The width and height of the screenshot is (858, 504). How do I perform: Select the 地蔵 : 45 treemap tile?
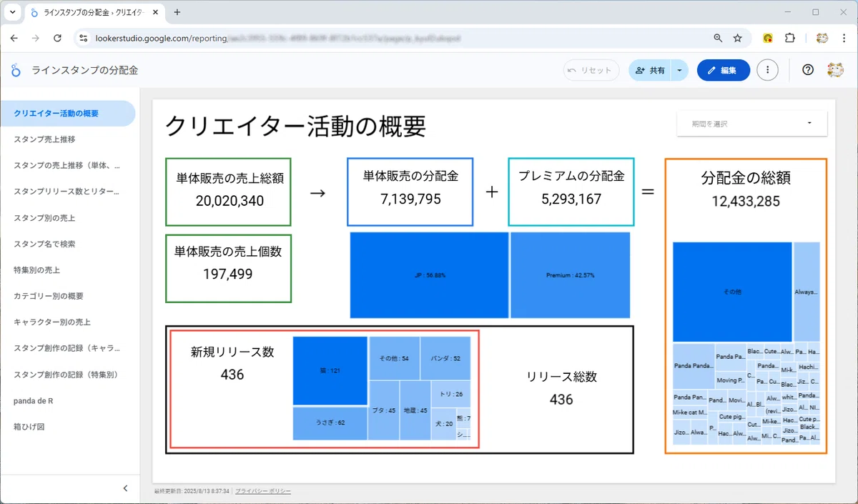tap(414, 410)
